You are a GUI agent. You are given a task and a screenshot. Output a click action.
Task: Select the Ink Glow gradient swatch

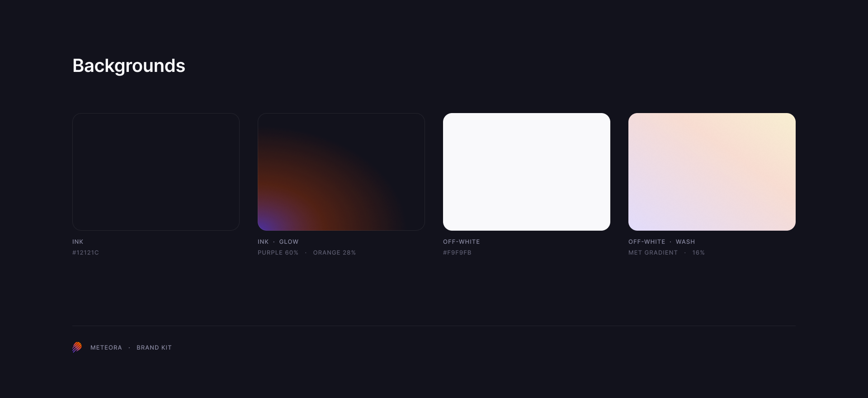point(341,172)
